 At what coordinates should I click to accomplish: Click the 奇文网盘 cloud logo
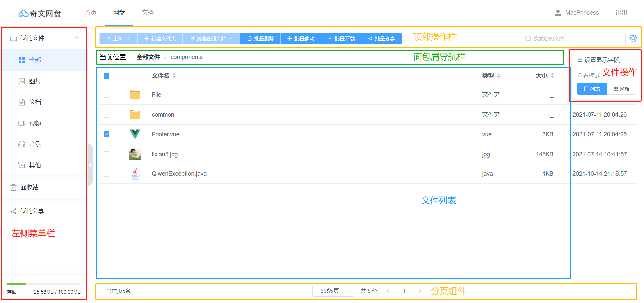pyautogui.click(x=40, y=13)
